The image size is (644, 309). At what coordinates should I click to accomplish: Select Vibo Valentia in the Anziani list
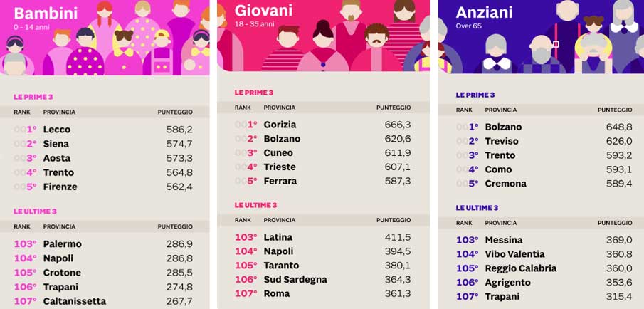click(514, 254)
